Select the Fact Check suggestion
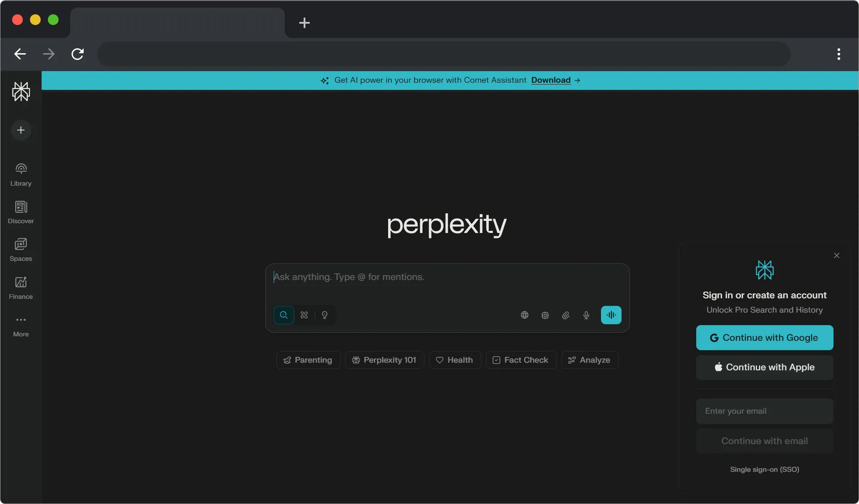Screen dimensions: 859x504 pyautogui.click(x=520, y=360)
